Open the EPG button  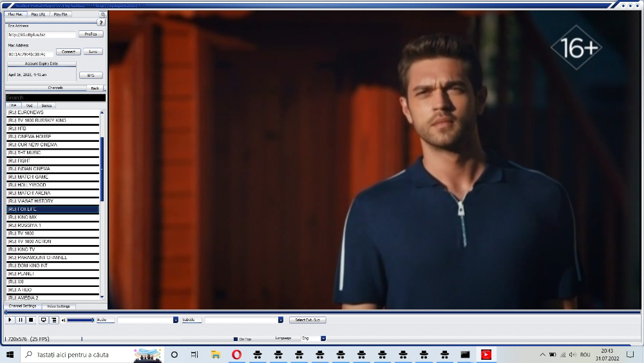pyautogui.click(x=91, y=75)
